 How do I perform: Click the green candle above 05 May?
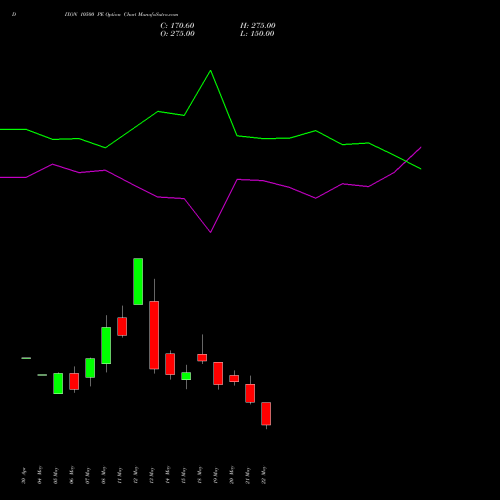(58, 383)
